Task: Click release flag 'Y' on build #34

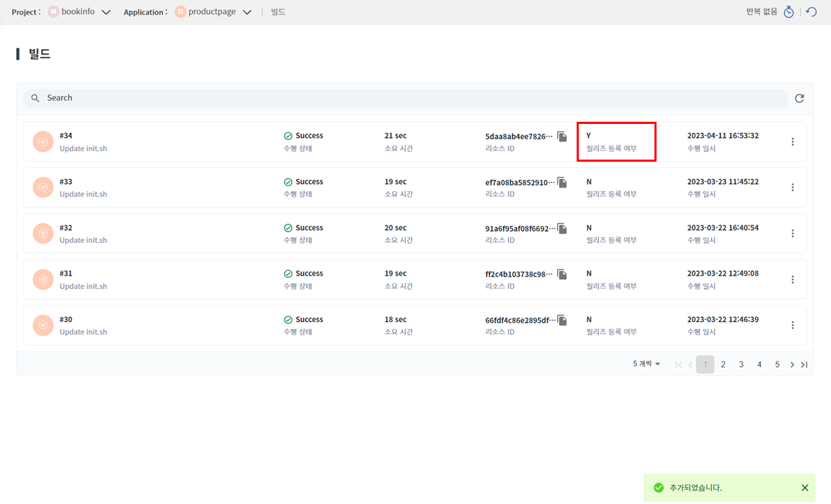Action: click(589, 136)
